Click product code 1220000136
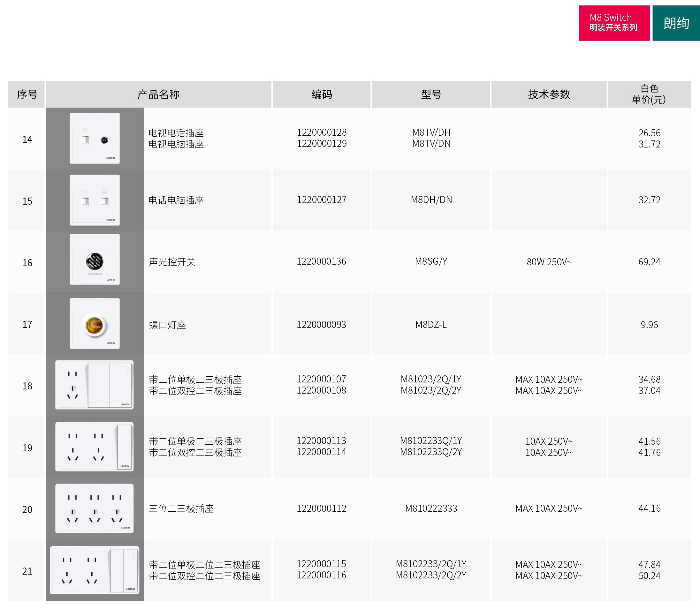Image resolution: width=700 pixels, height=610 pixels. (321, 261)
